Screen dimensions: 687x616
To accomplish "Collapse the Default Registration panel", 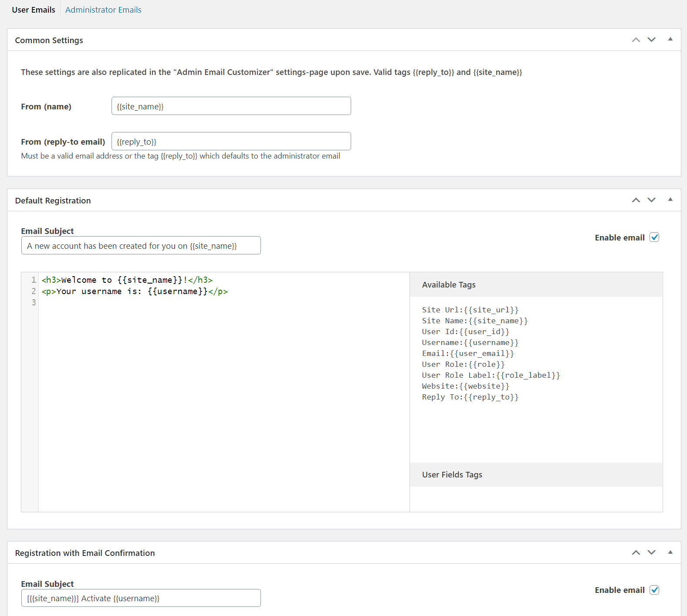I will (670, 200).
